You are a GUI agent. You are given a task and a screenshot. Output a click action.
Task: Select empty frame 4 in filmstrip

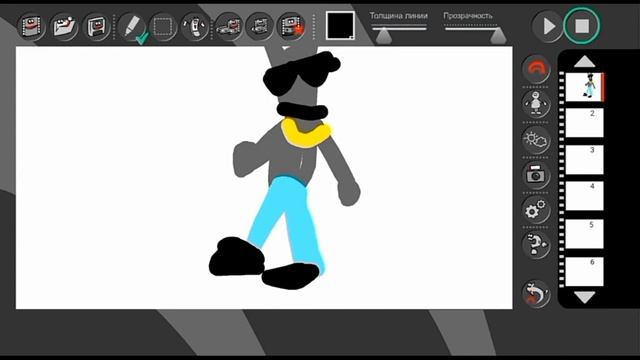click(x=584, y=196)
